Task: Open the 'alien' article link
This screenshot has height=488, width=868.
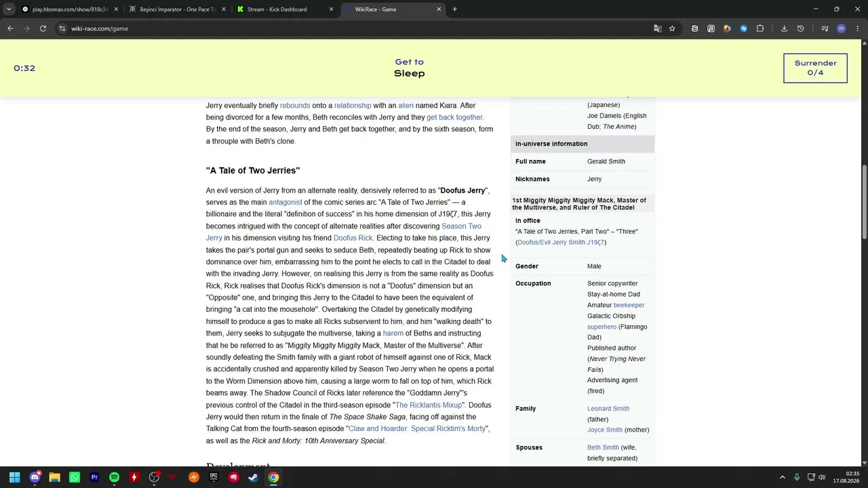Action: click(406, 106)
